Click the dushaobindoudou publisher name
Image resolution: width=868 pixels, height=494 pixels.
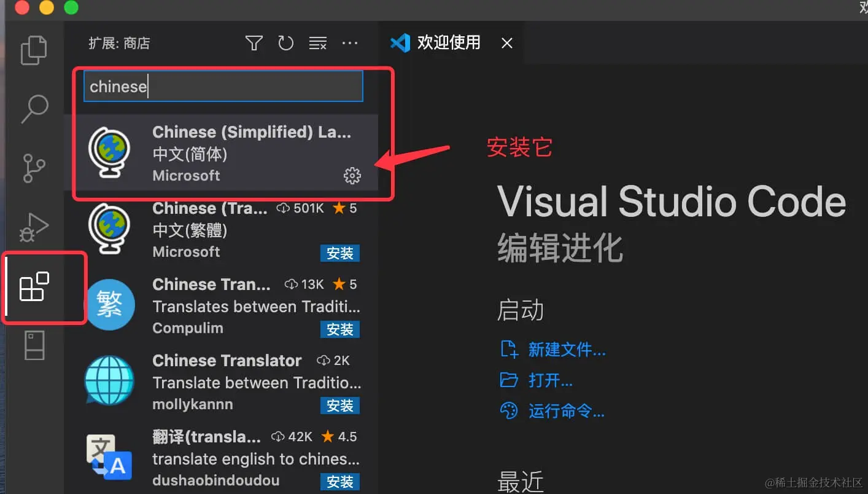coord(215,480)
